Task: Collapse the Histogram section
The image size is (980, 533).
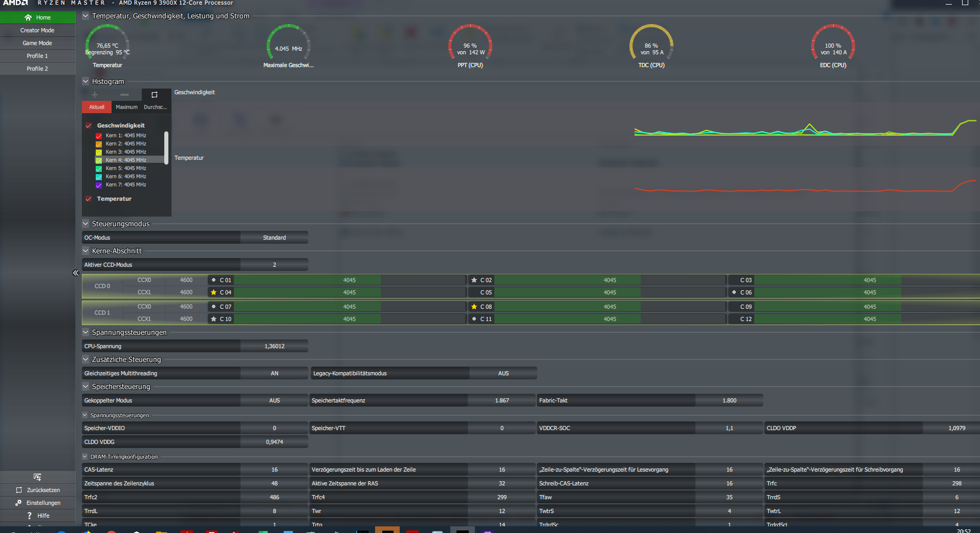Action: point(85,81)
